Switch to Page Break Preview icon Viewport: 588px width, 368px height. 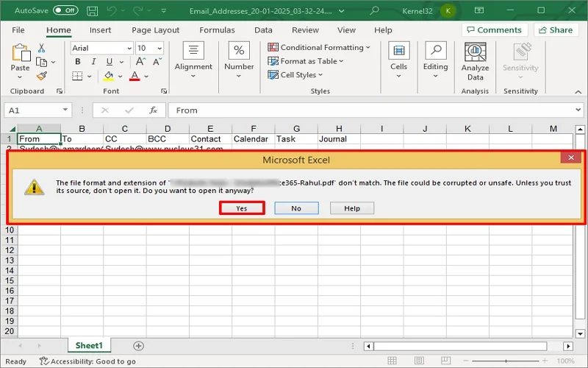[445, 361]
